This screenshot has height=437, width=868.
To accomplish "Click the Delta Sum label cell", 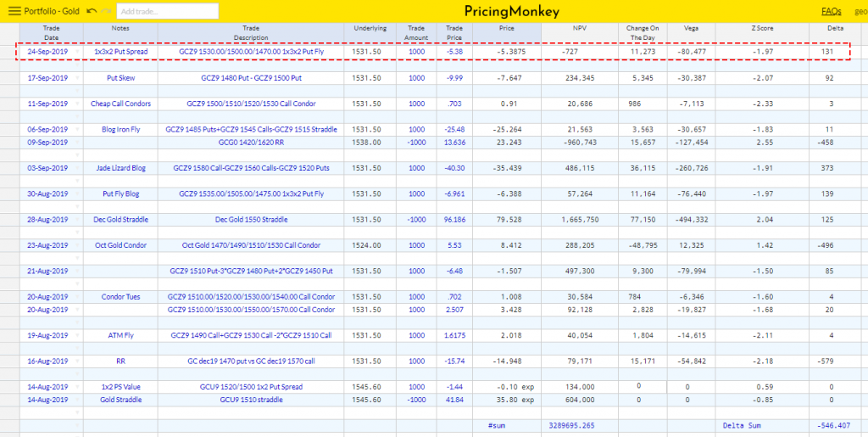I will coord(762,425).
